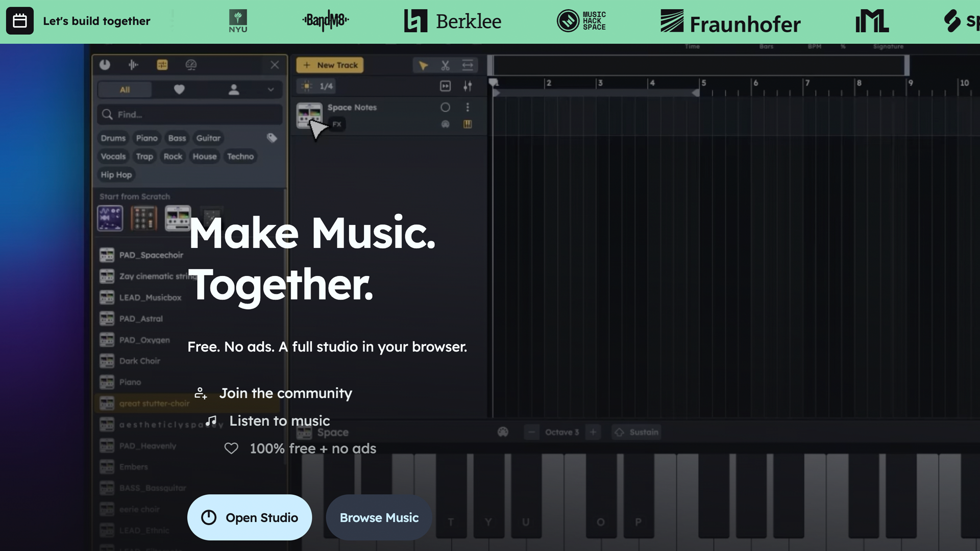Raise the octave with the plus button
The image size is (980, 551).
pos(593,432)
